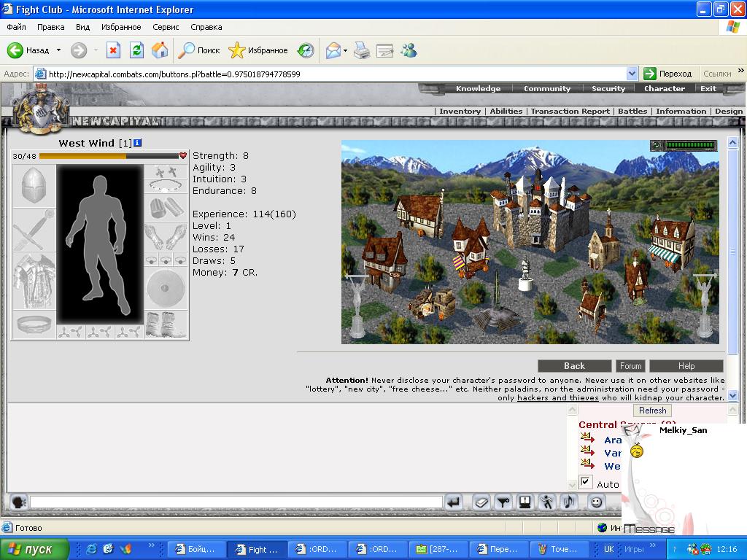This screenshot has height=560, width=747.
Task: Toggle the sound icon next to green volume bar
Action: pos(657,145)
